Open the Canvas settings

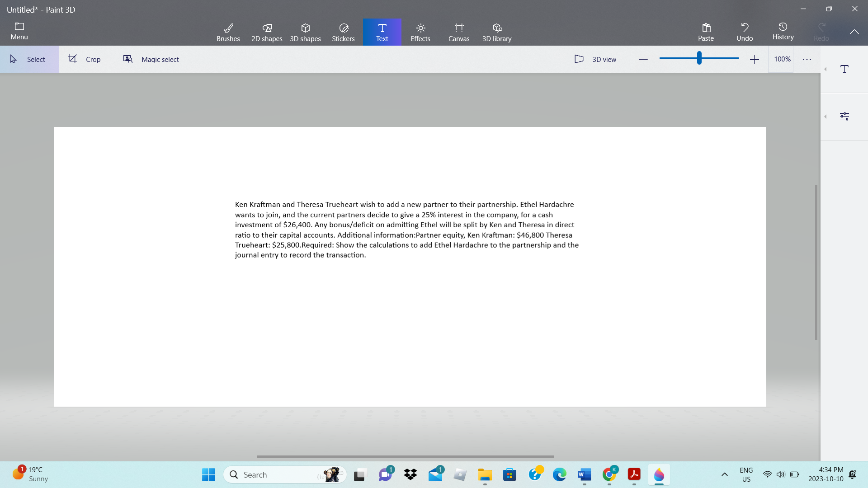[459, 32]
